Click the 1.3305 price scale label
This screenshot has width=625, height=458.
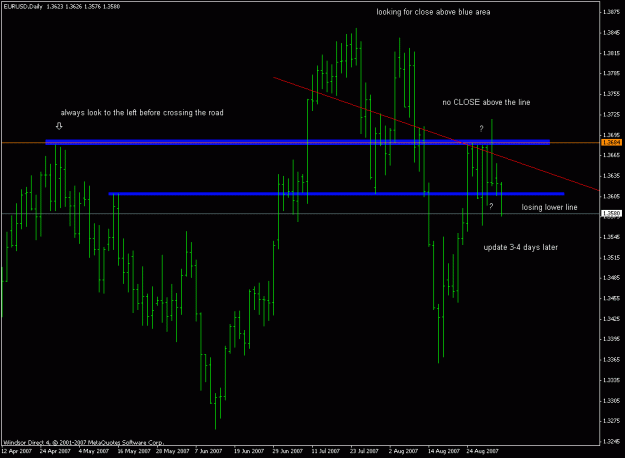[x=611, y=401]
